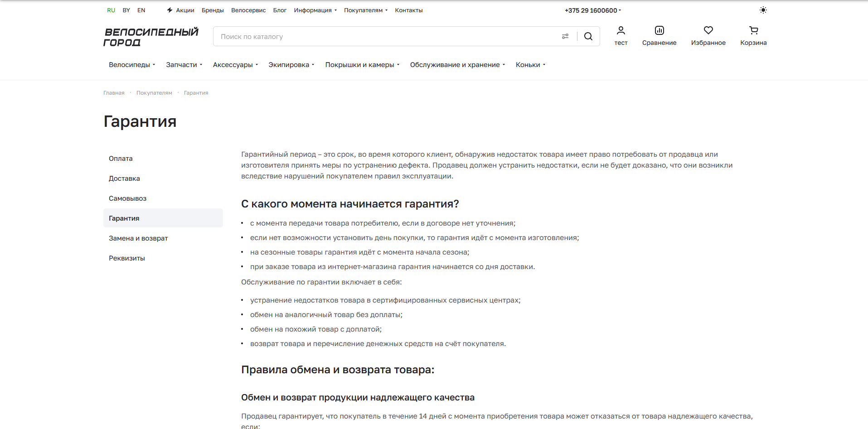Image resolution: width=868 pixels, height=429 pixels.
Task: Expand the Информация dropdown menu
Action: click(315, 10)
